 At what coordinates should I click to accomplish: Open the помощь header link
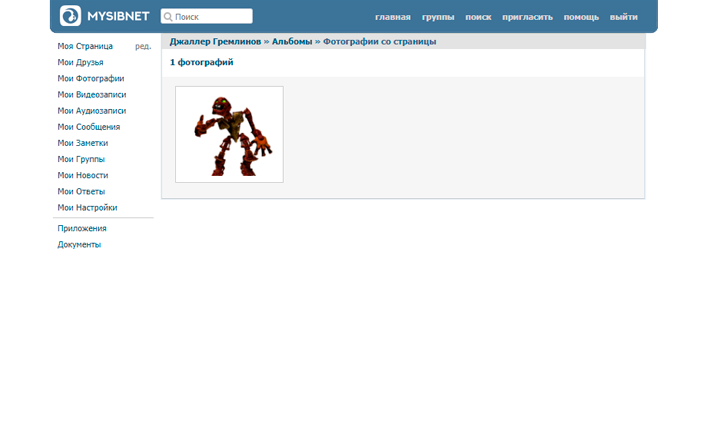coord(581,17)
